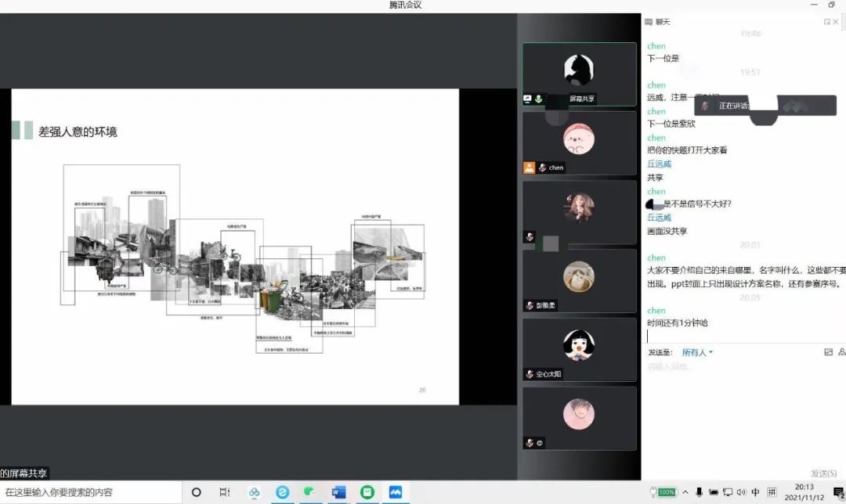Open WeChat from the taskbar
Viewport: 846px width, 504px height.
(310, 492)
